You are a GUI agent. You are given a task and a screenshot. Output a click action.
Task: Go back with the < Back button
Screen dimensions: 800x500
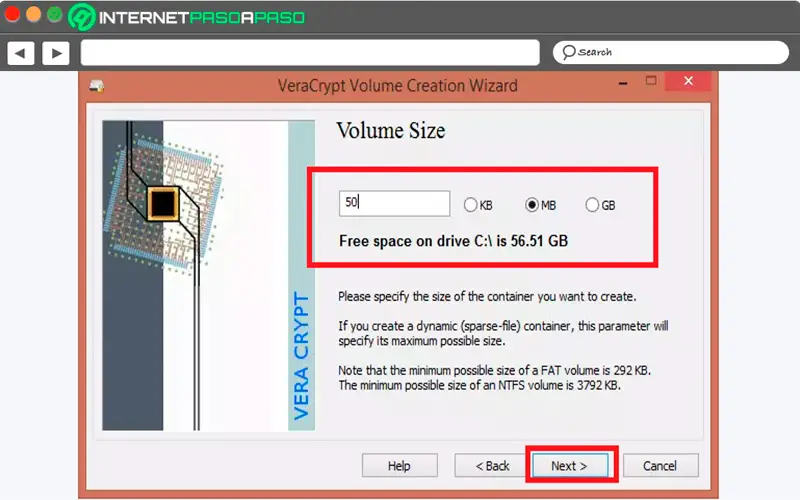click(492, 466)
